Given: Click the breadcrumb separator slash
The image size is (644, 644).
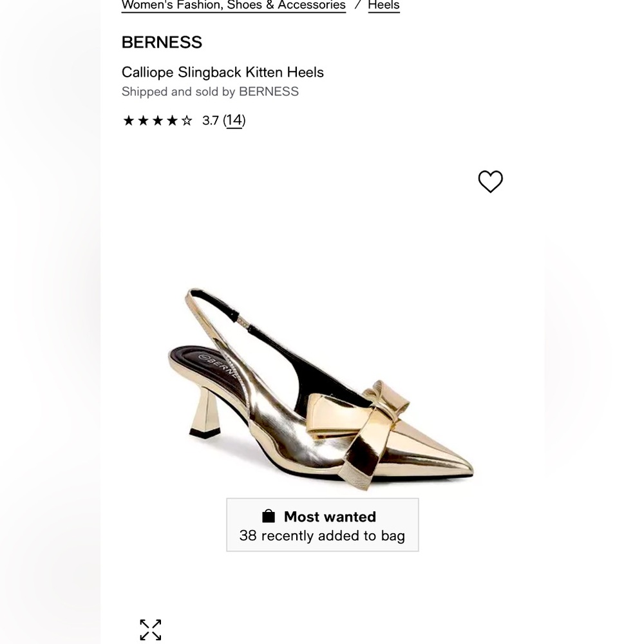Looking at the screenshot, I should click(358, 5).
